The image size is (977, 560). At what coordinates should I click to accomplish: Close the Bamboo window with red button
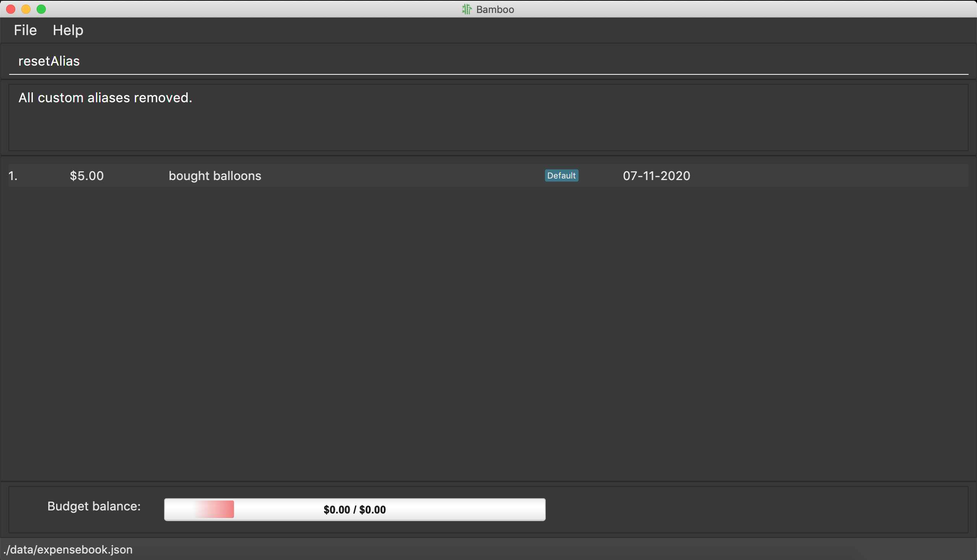pyautogui.click(x=11, y=9)
